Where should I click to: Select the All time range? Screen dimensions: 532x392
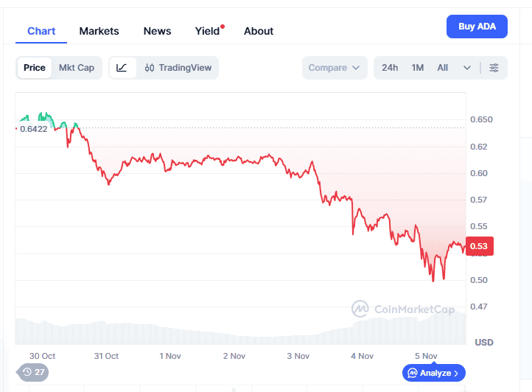tap(442, 68)
